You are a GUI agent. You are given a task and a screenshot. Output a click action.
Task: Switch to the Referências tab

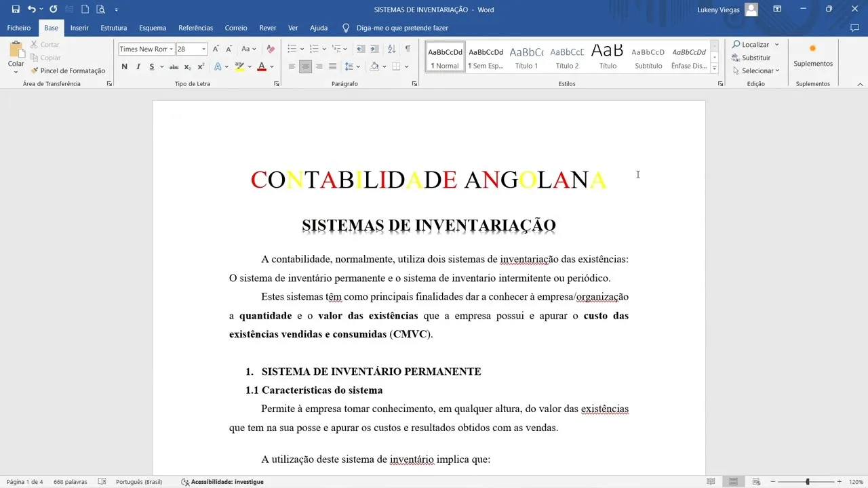pyautogui.click(x=196, y=28)
